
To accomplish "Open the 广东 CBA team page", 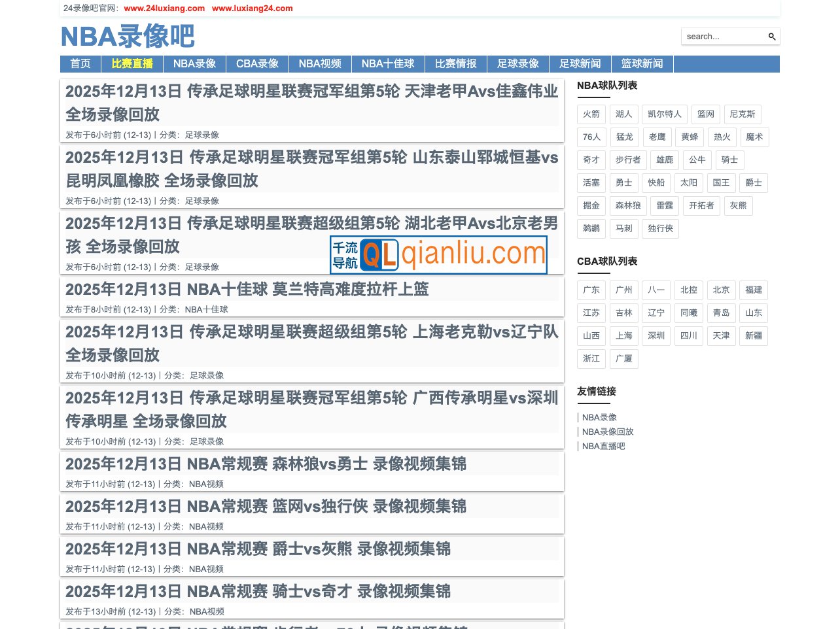I will pyautogui.click(x=591, y=290).
